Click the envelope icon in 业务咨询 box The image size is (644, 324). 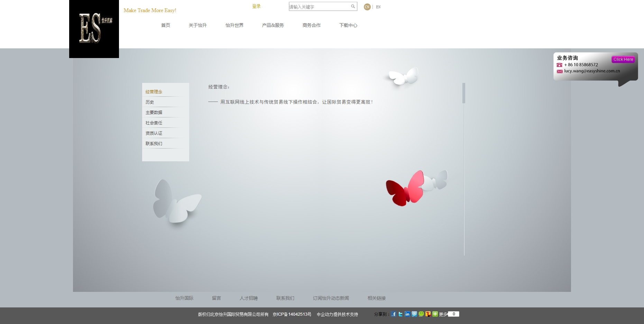coord(560,71)
